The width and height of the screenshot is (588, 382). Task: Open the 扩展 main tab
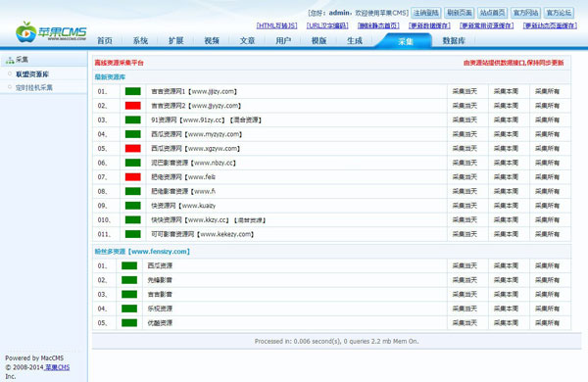pyautogui.click(x=175, y=40)
